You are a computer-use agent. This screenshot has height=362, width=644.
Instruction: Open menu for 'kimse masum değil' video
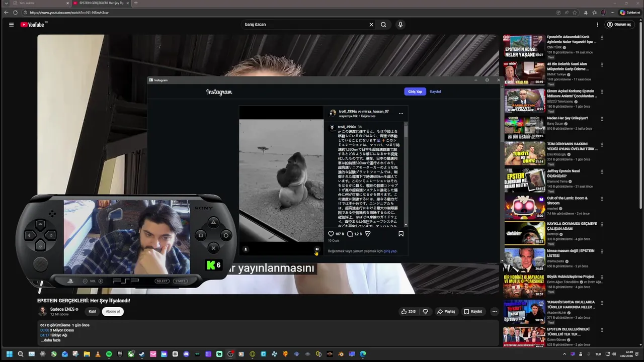pos(602,251)
